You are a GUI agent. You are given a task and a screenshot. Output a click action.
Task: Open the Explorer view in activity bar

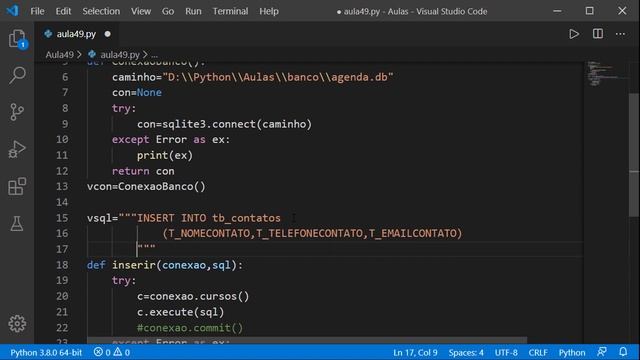17,39
